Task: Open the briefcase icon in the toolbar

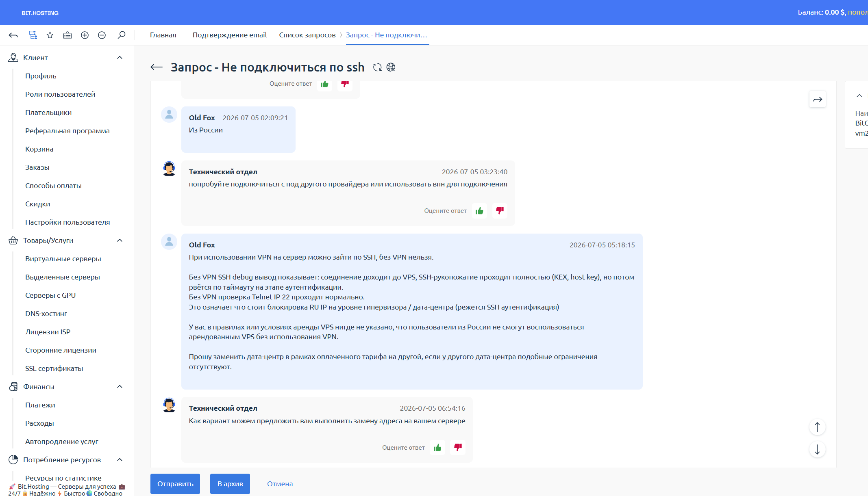Action: [x=67, y=35]
